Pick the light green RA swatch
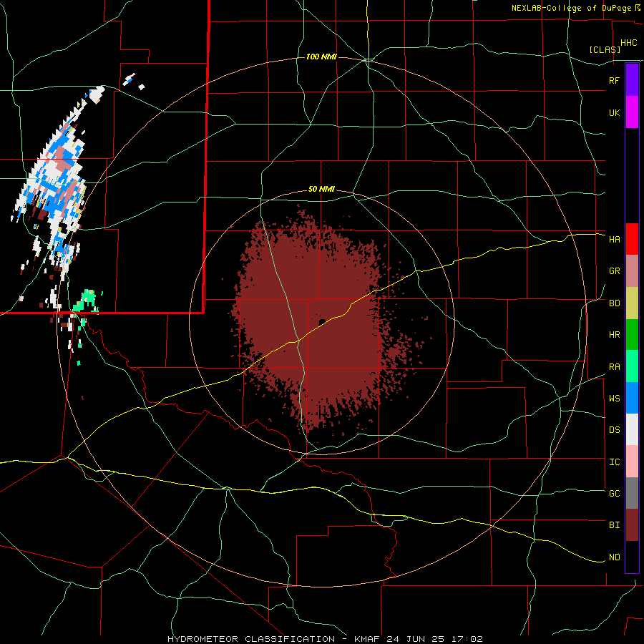This screenshot has height=644, width=644. click(632, 366)
